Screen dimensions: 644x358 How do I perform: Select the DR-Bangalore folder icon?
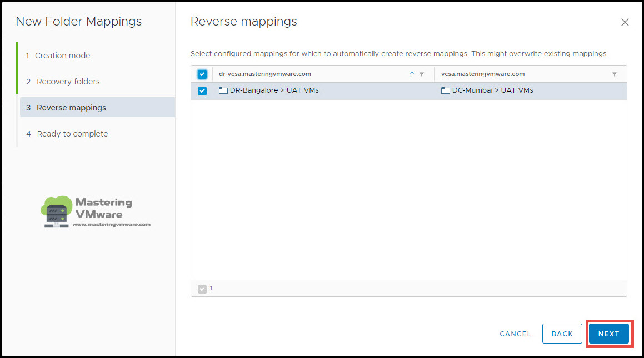tap(223, 90)
